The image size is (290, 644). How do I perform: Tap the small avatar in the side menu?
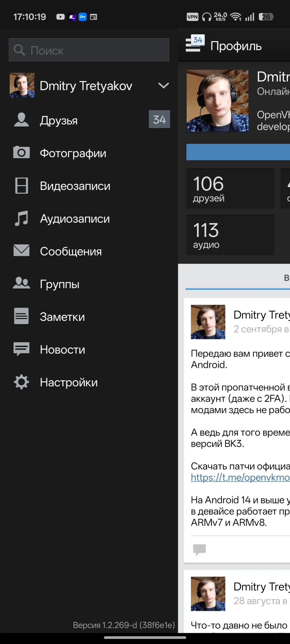pos(22,85)
